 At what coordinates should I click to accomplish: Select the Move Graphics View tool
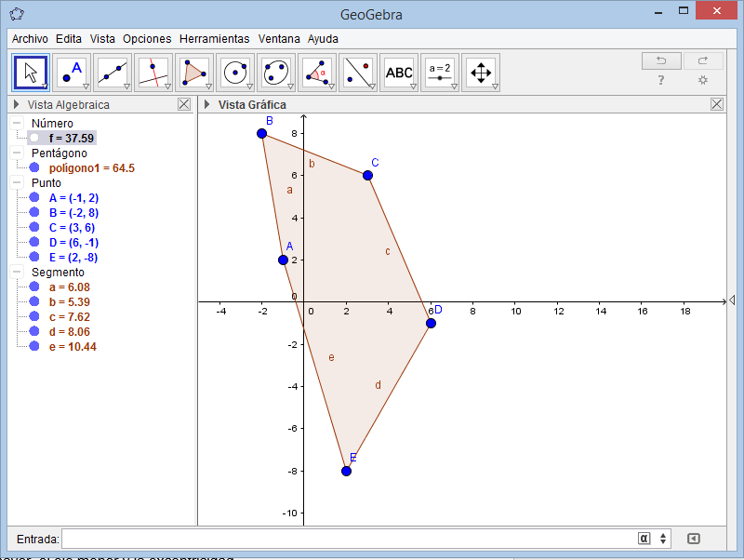[x=481, y=73]
